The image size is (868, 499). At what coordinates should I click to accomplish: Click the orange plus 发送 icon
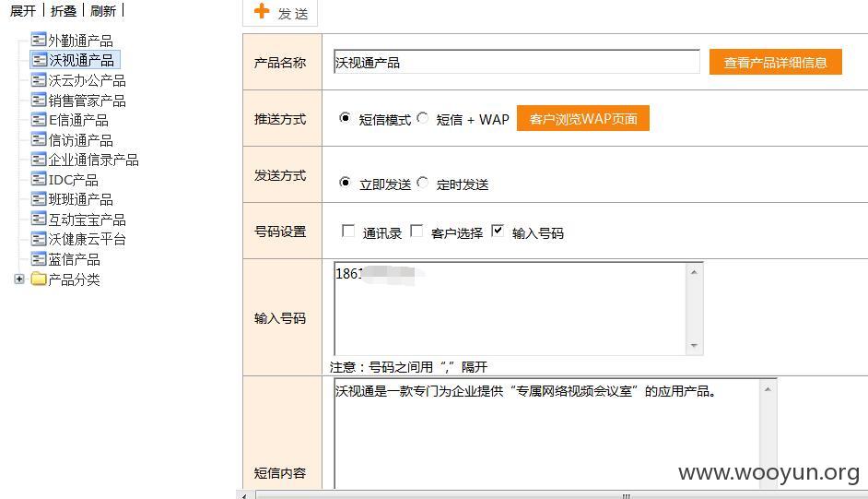point(262,11)
